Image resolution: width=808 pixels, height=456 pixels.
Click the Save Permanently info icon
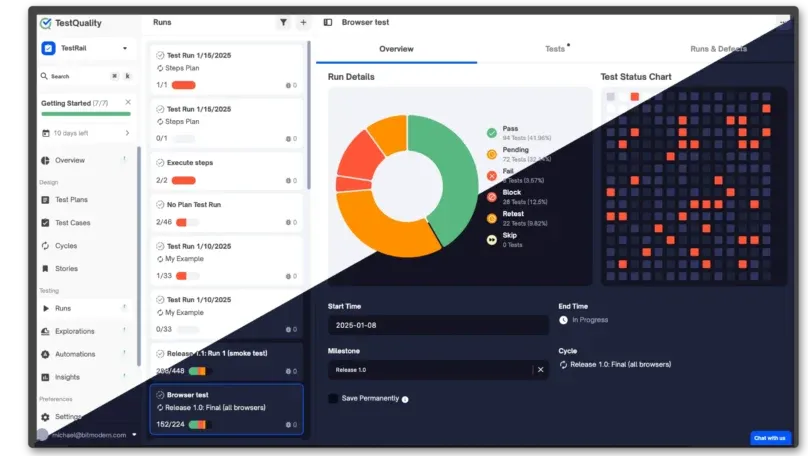point(405,399)
